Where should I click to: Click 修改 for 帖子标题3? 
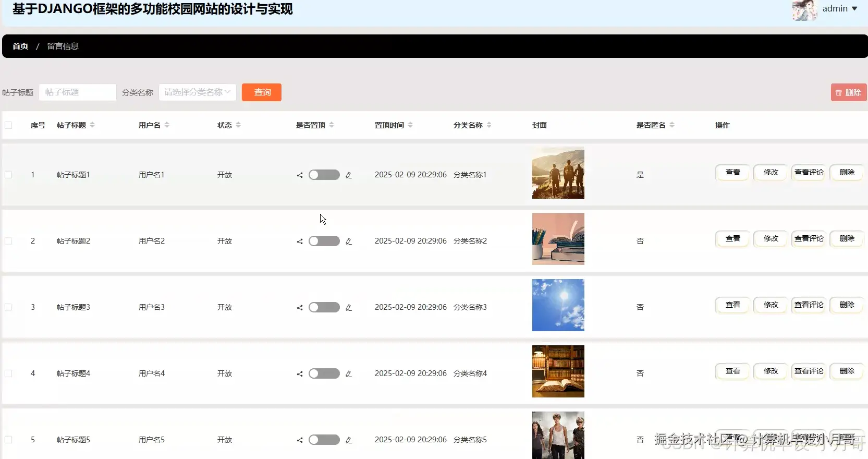(x=771, y=305)
